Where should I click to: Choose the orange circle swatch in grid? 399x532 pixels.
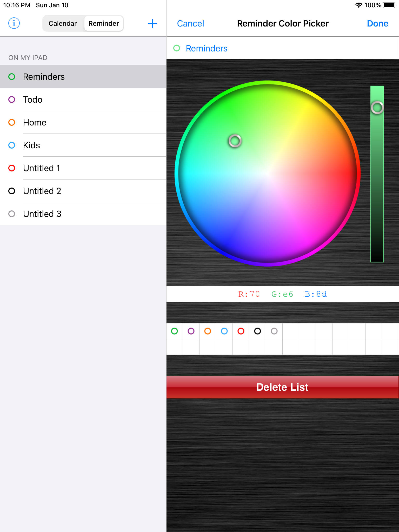208,331
